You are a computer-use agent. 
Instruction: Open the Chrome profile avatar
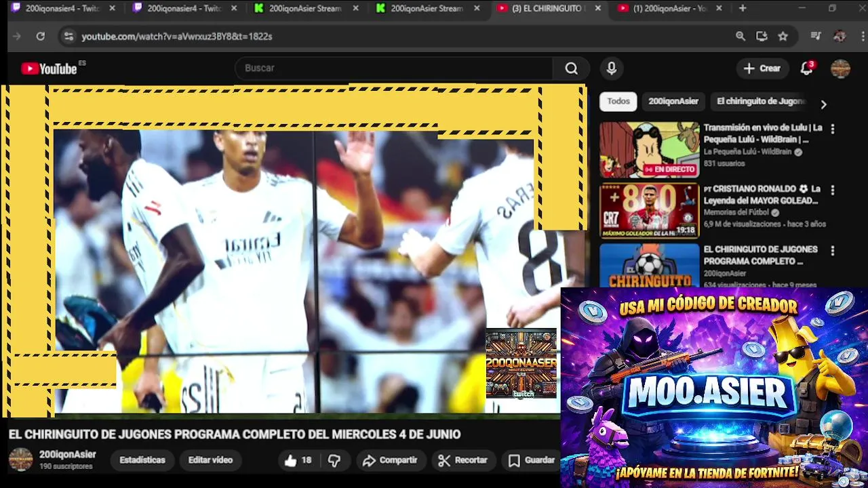[x=840, y=37]
